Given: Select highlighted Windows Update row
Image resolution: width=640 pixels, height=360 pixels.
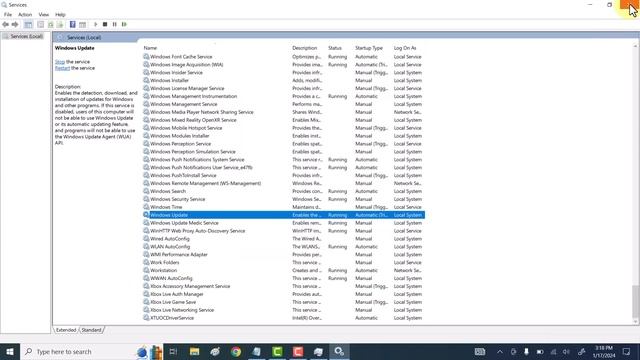Looking at the screenshot, I should click(284, 215).
